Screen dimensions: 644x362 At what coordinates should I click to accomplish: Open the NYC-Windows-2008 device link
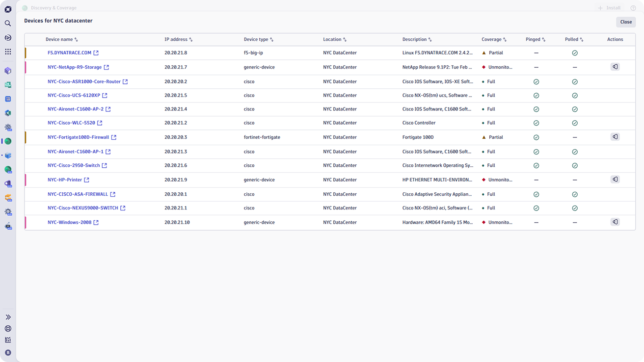click(69, 223)
